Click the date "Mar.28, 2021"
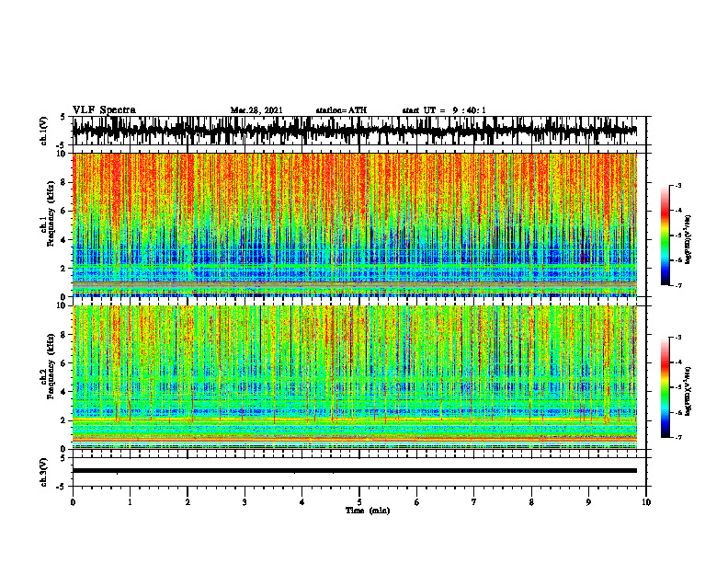The width and height of the screenshot is (728, 563). [x=256, y=110]
